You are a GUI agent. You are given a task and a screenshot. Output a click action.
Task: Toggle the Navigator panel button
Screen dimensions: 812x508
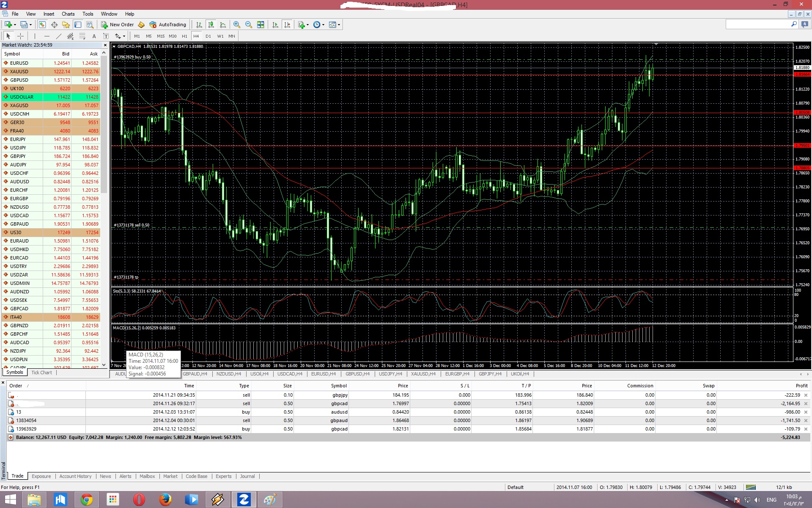(x=66, y=25)
